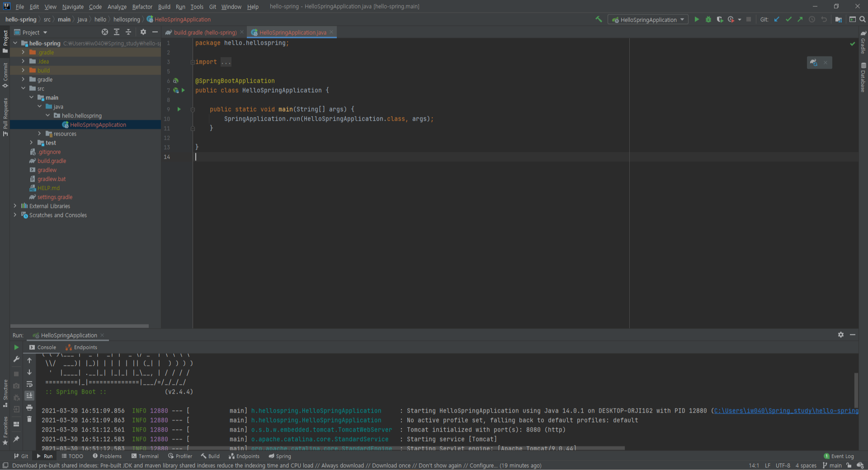Open Project panel gear options
This screenshot has width=868, height=470.
(143, 32)
